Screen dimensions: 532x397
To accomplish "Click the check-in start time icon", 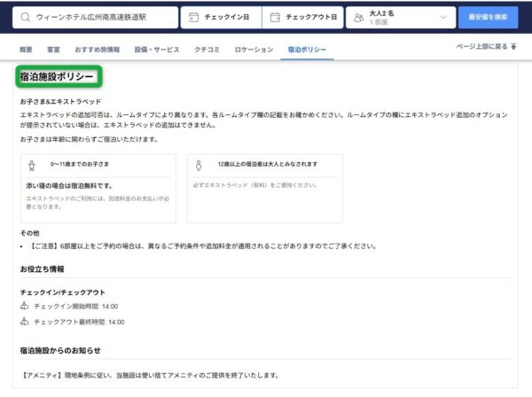I will [x=25, y=306].
